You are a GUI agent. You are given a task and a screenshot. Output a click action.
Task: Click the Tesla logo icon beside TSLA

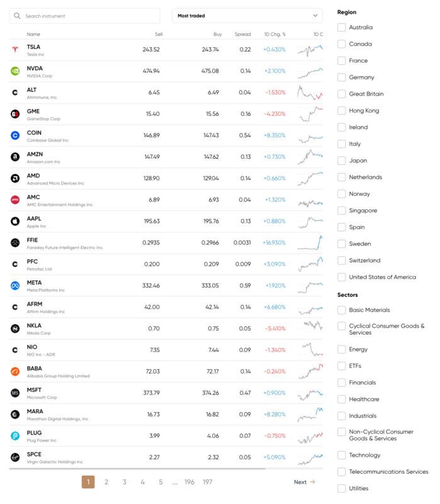click(15, 50)
